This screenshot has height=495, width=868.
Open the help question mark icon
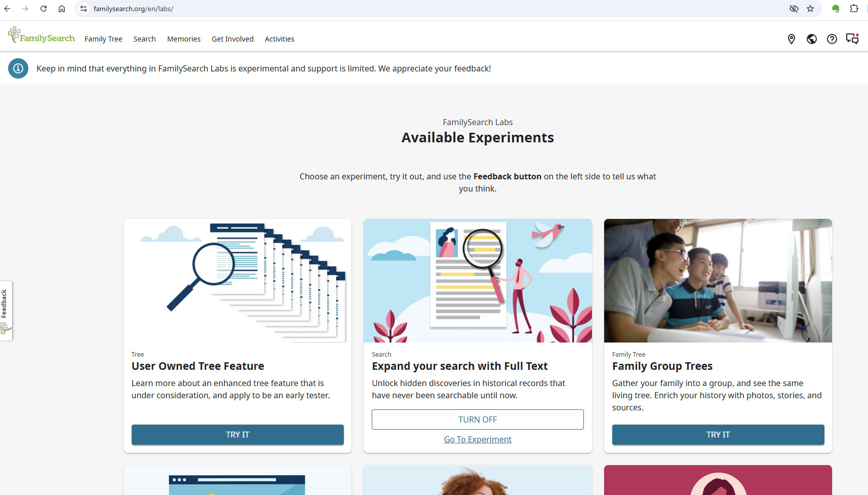point(832,39)
